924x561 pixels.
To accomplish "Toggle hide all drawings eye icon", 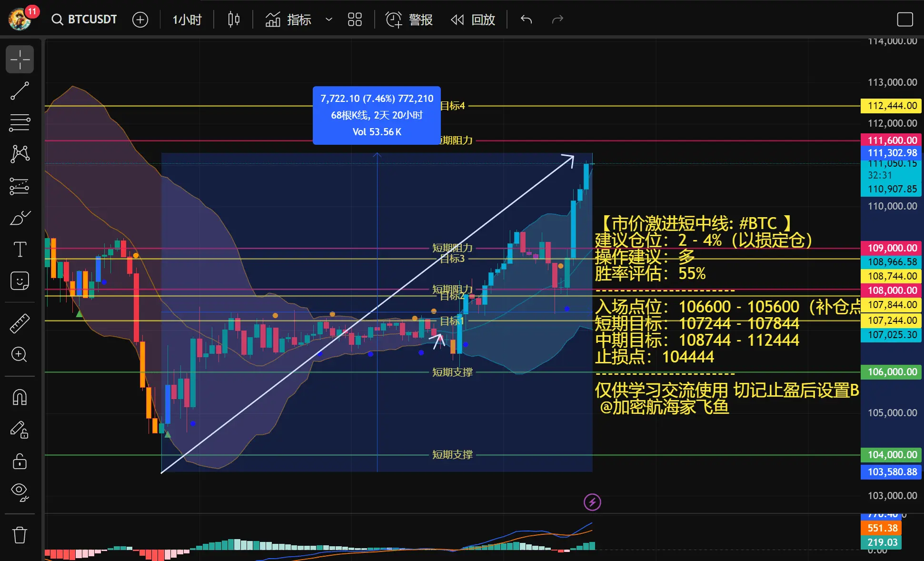I will coord(20,491).
